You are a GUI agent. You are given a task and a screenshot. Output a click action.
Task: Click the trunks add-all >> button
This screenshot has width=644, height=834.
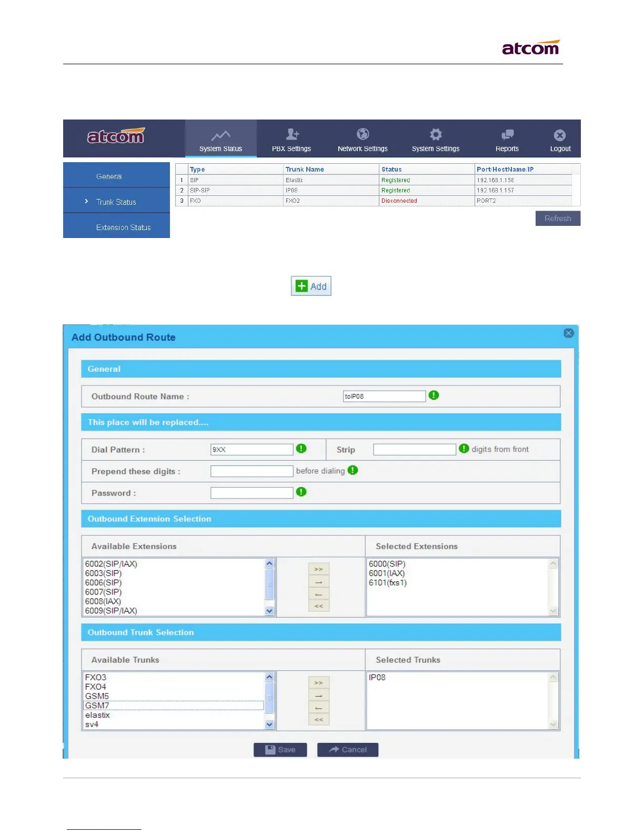[318, 683]
